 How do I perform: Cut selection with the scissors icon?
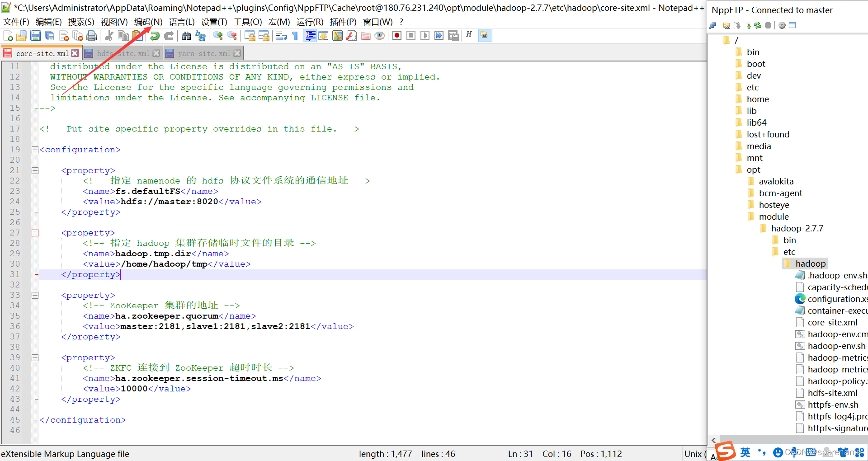pyautogui.click(x=109, y=36)
